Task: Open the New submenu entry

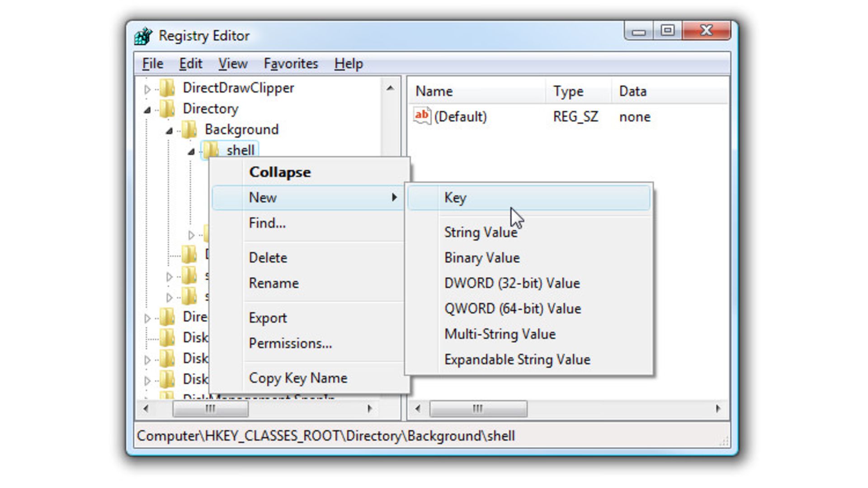Action: point(308,197)
